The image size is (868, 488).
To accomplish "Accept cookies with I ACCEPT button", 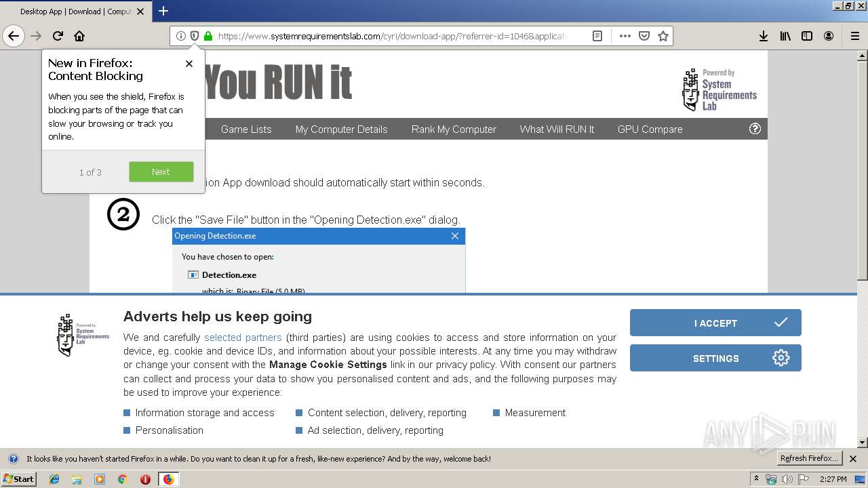I will click(715, 323).
